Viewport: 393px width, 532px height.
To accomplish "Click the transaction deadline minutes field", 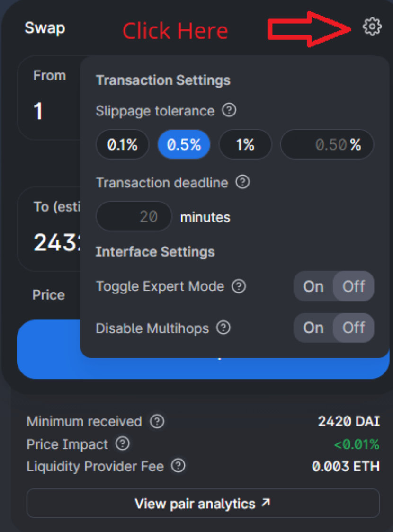I will point(134,216).
